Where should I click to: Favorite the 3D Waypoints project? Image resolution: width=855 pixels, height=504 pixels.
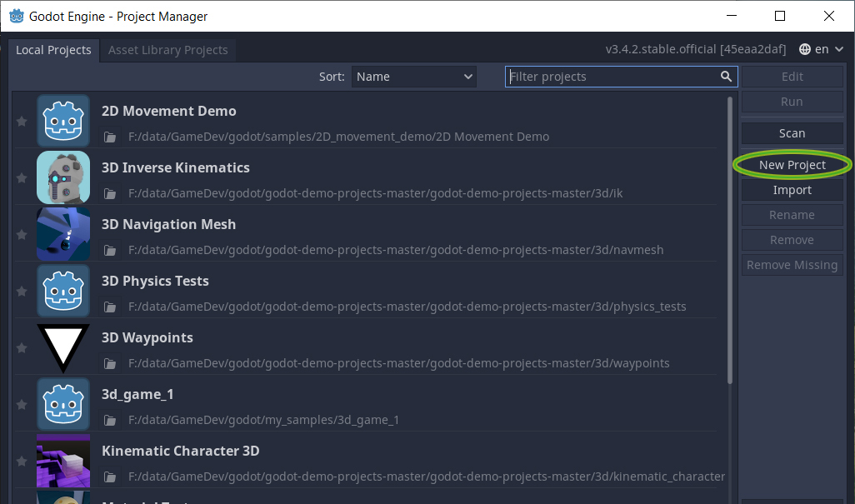coord(22,347)
